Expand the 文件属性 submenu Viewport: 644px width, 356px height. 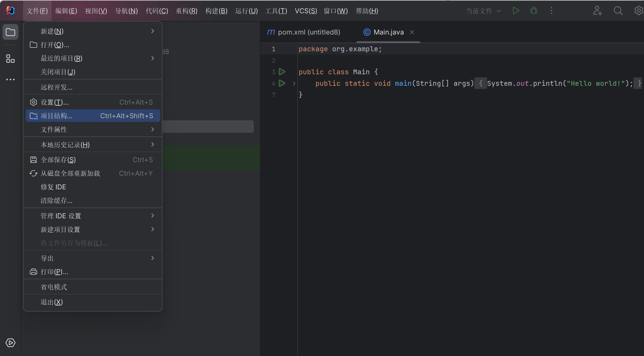coord(93,129)
